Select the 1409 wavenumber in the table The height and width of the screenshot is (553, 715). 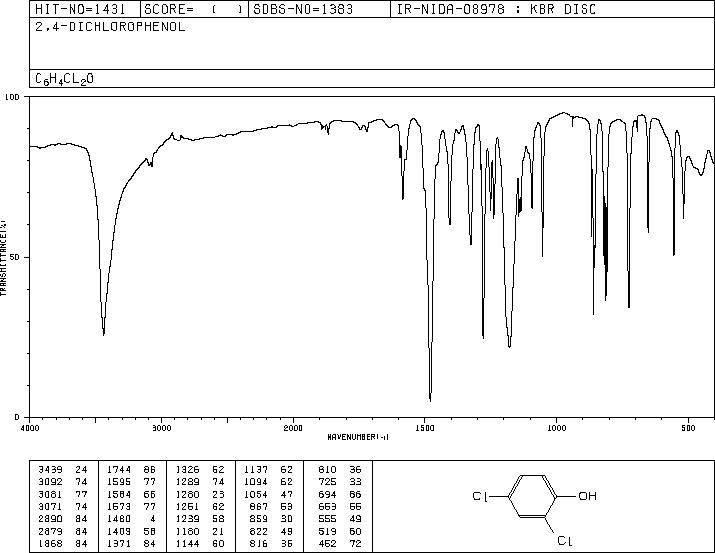[119, 531]
